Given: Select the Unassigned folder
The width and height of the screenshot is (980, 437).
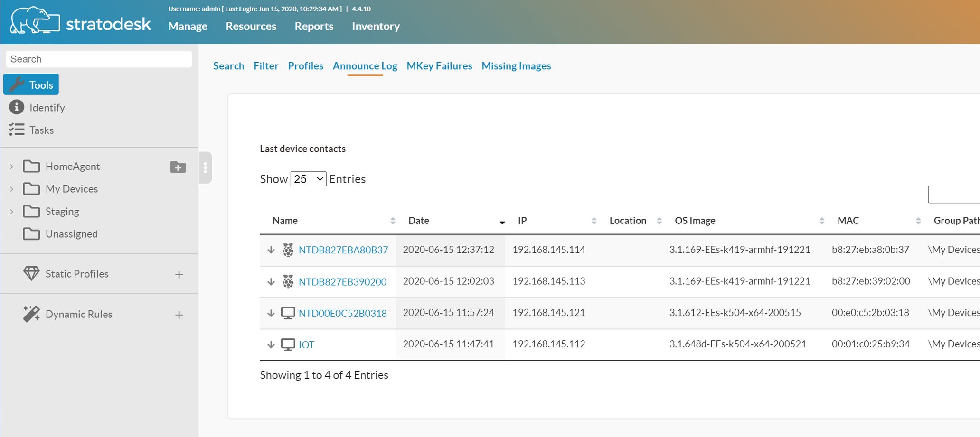Looking at the screenshot, I should click(71, 234).
